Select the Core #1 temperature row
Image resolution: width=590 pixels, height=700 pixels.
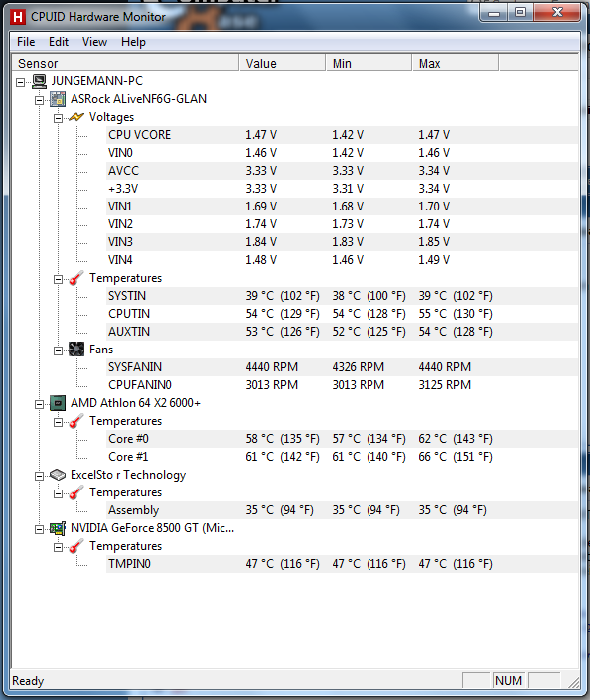[x=342, y=457]
